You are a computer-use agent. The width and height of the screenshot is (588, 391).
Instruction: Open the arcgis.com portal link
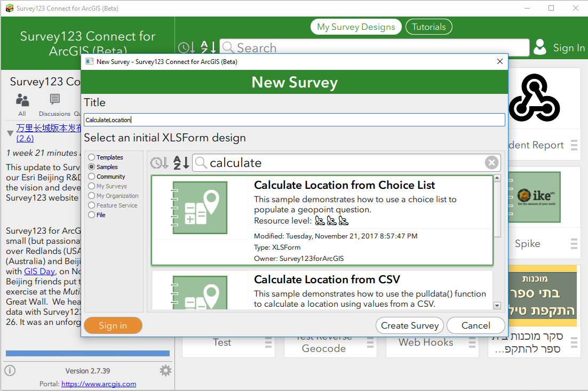[99, 384]
